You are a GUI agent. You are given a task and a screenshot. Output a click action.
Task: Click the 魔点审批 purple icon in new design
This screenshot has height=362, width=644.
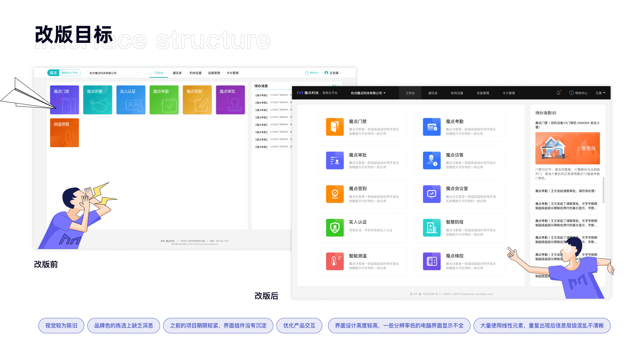click(335, 160)
